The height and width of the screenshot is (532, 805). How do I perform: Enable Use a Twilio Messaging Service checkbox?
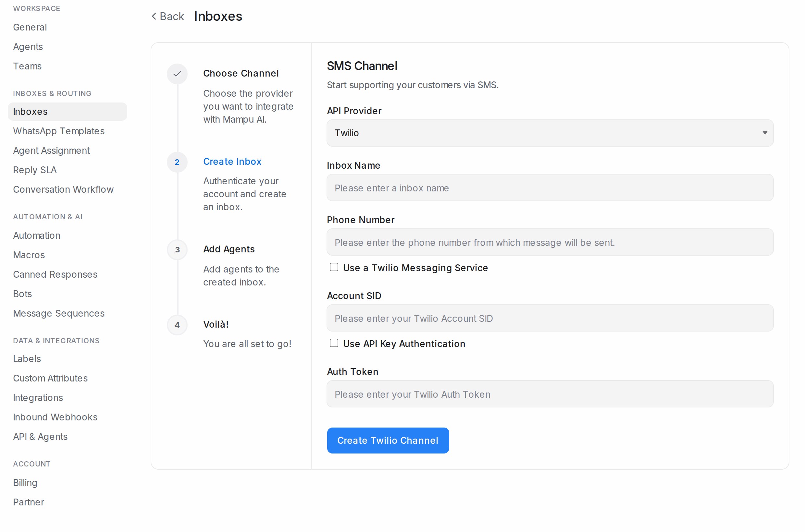[x=334, y=267]
